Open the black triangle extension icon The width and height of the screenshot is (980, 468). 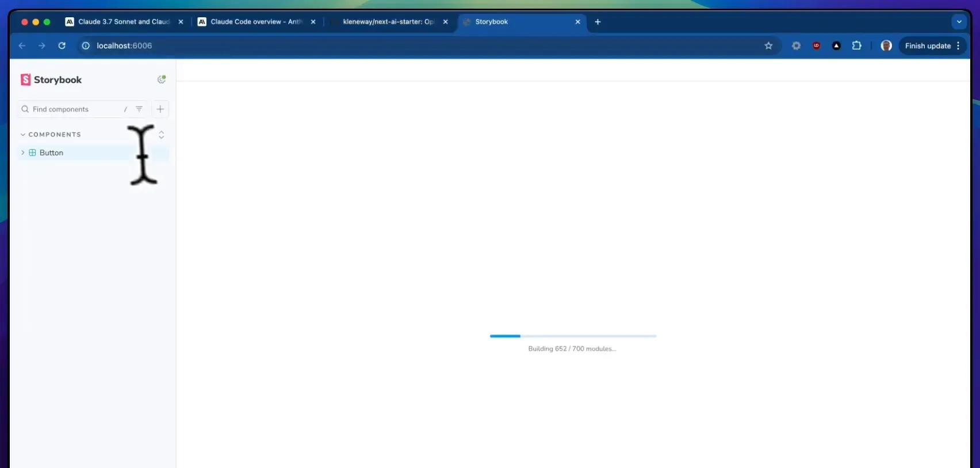pos(836,45)
